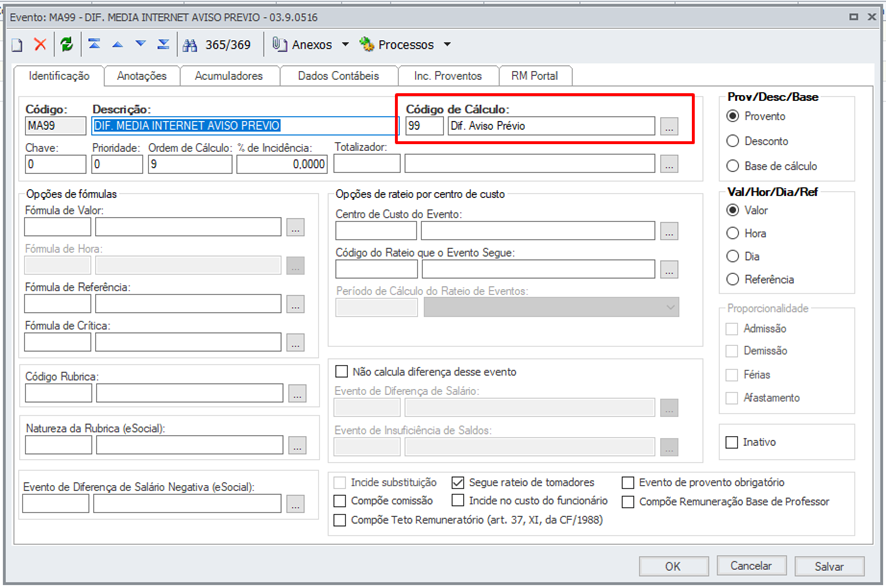
Task: Switch to the Dados Contábeis tab
Action: [338, 76]
